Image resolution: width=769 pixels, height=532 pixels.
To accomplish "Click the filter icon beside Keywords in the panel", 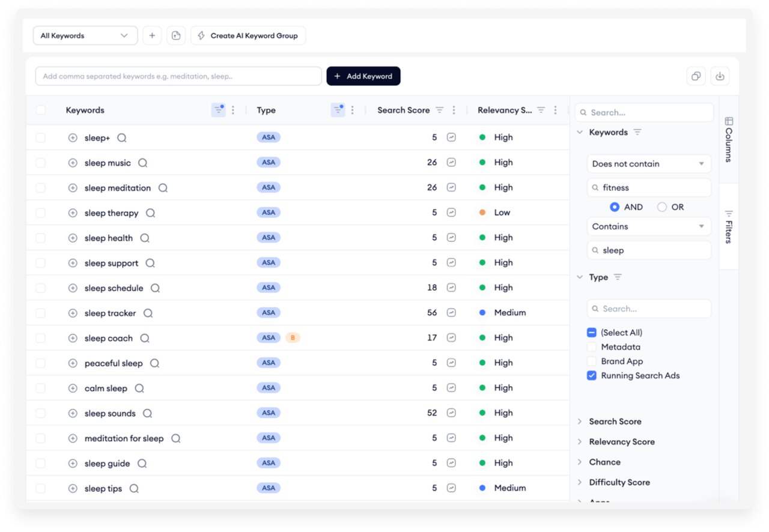I will pyautogui.click(x=637, y=132).
